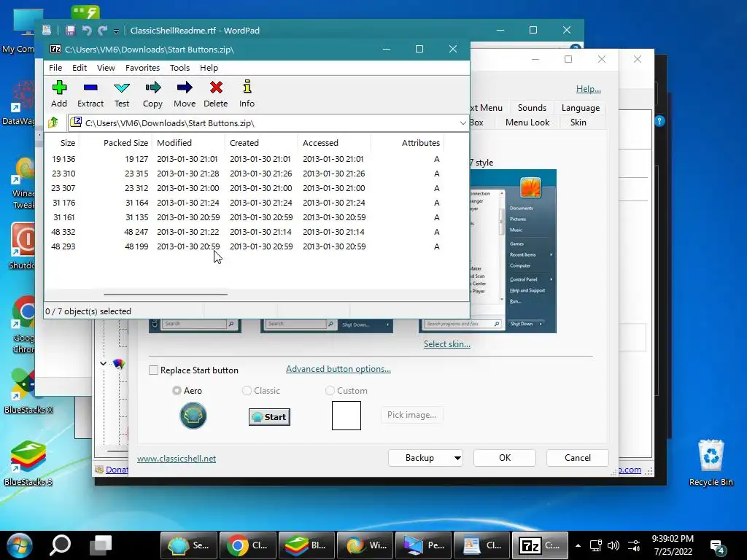Select the Aero start button radio option

coord(177,391)
